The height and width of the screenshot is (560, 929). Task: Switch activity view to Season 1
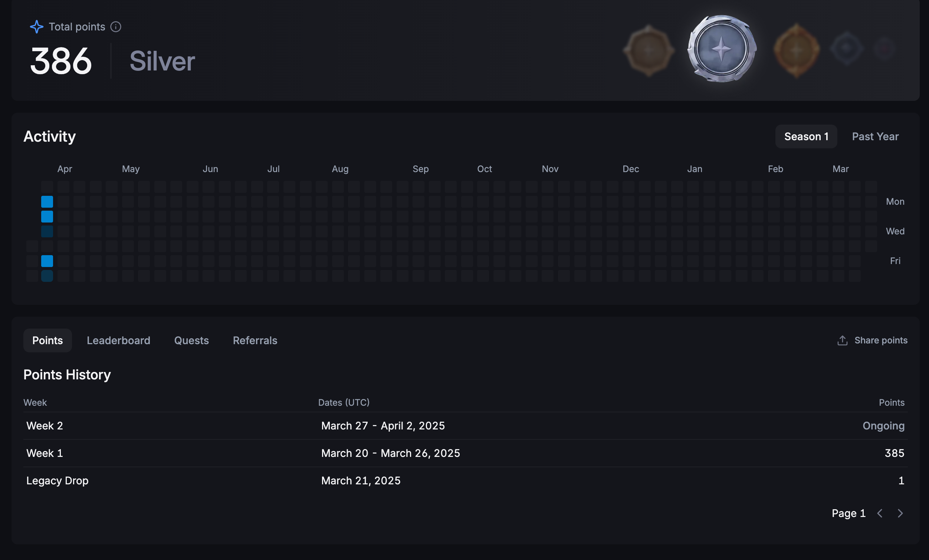coord(806,136)
